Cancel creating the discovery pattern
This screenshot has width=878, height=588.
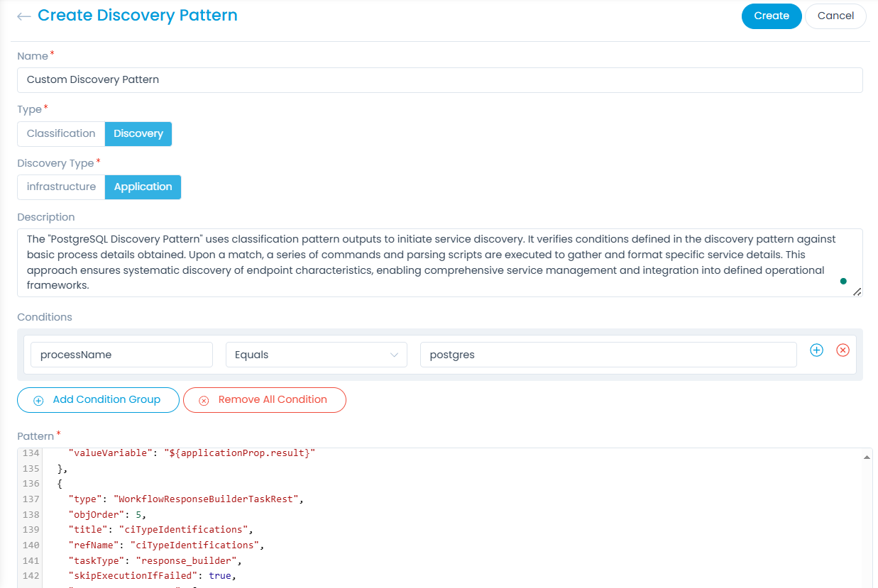835,16
